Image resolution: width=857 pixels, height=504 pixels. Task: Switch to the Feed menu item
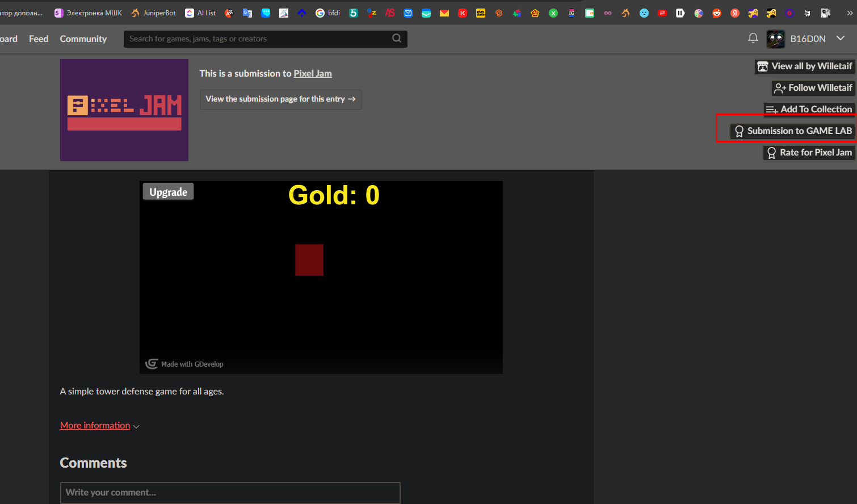click(x=38, y=39)
